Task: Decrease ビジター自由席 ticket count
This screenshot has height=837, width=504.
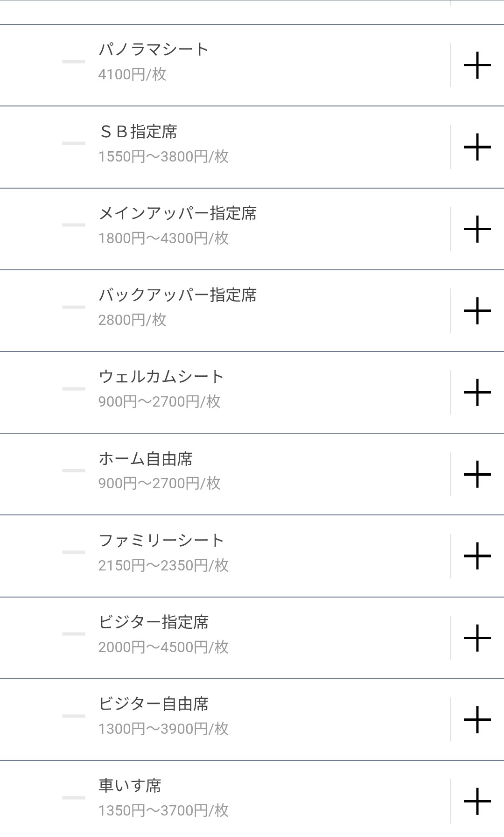Action: [x=74, y=716]
